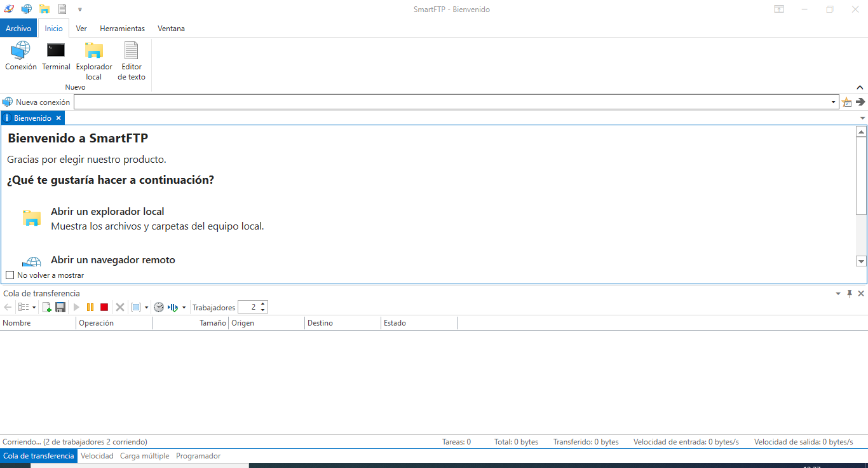Screen dimensions: 868x468
Task: Decrease Trabajadores worker count
Action: pos(263,310)
